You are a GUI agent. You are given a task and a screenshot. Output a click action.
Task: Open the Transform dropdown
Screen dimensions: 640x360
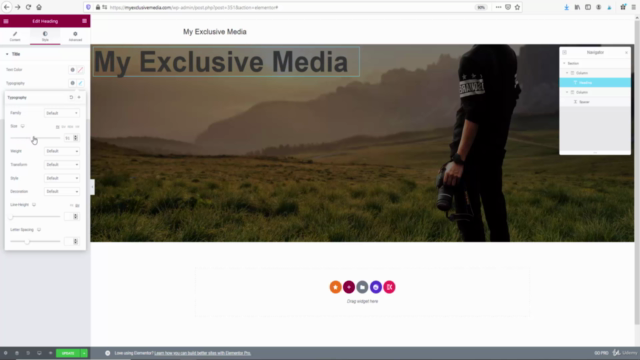pyautogui.click(x=62, y=164)
